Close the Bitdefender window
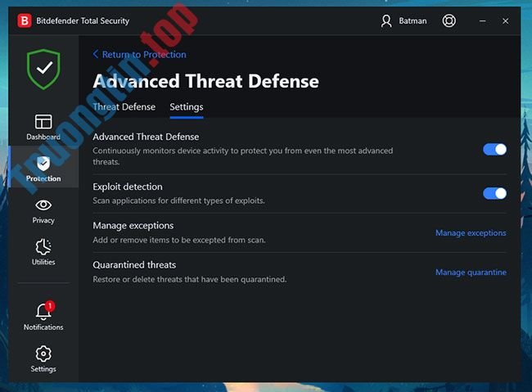The image size is (532, 392). (506, 21)
